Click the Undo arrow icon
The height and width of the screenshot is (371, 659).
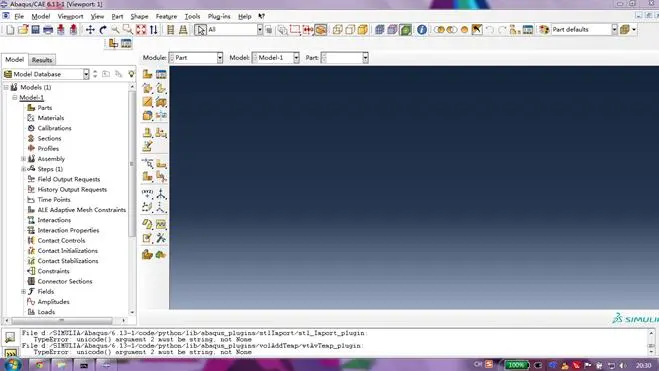[490, 30]
